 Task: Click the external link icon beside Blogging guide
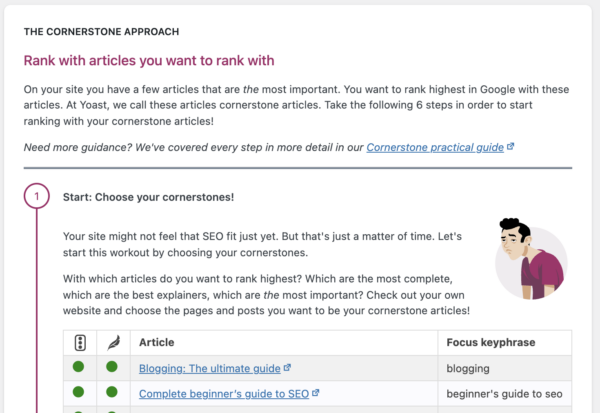tap(287, 368)
